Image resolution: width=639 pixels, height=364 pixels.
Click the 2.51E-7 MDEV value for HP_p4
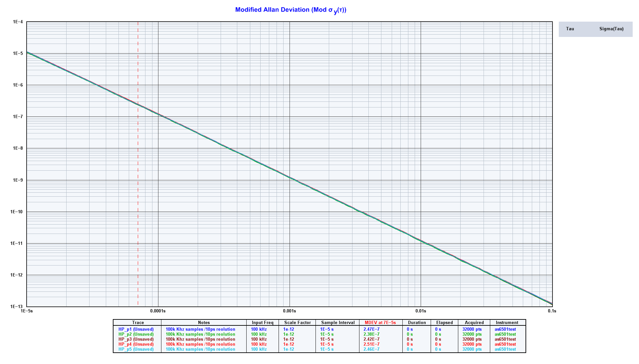click(371, 344)
